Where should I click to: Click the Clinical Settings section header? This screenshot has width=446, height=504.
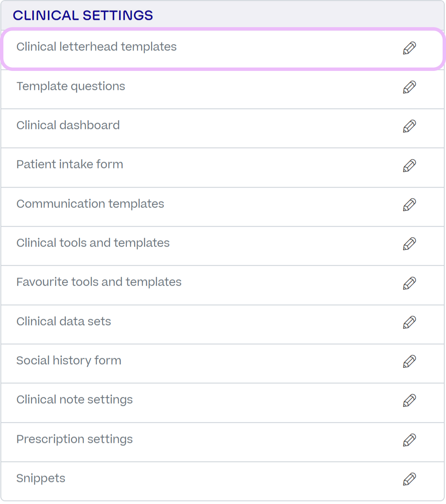click(83, 15)
